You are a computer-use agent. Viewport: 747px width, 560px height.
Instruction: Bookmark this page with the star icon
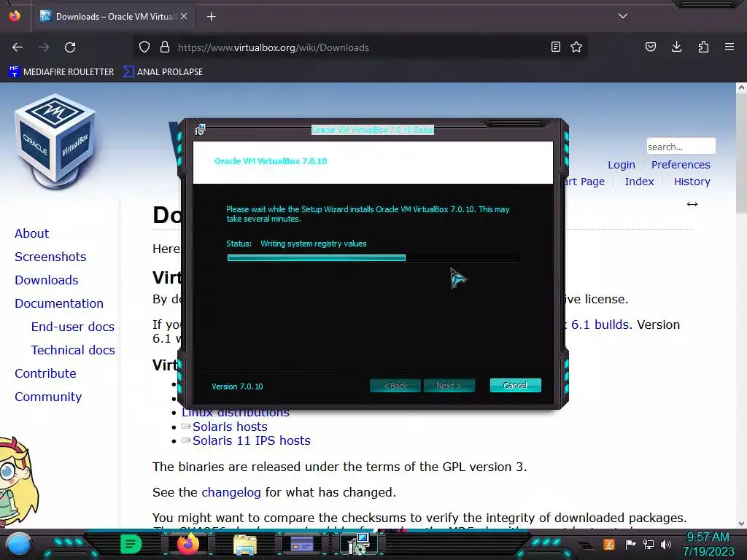[x=576, y=47]
